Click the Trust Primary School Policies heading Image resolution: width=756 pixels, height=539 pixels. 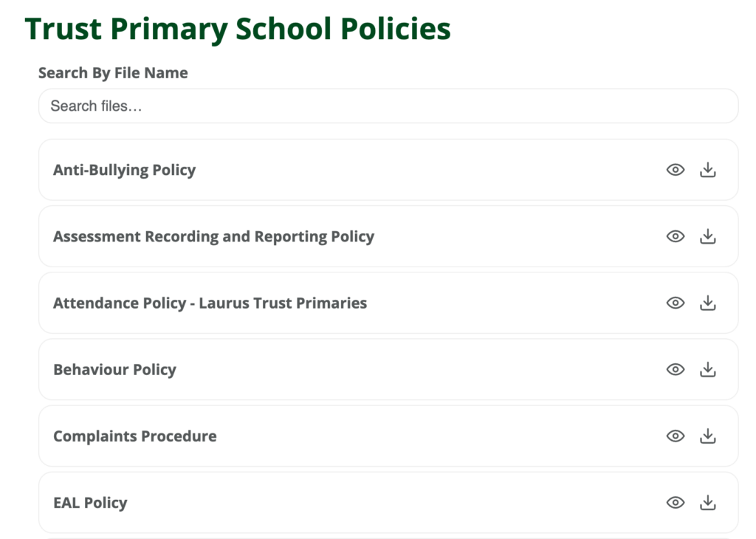coord(238,28)
